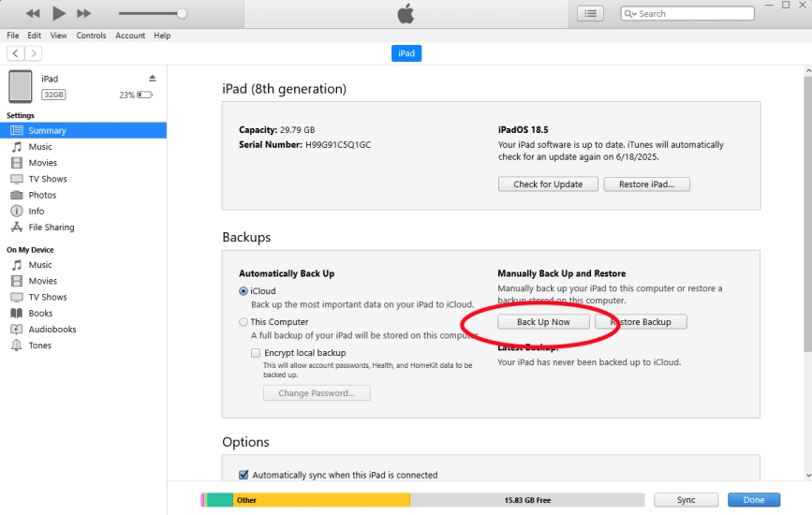This screenshot has height=515, width=812.
Task: Open Audiobooks under On My Device
Action: click(52, 330)
